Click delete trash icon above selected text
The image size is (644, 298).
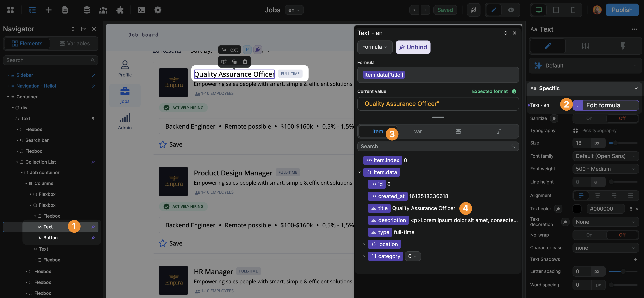245,62
